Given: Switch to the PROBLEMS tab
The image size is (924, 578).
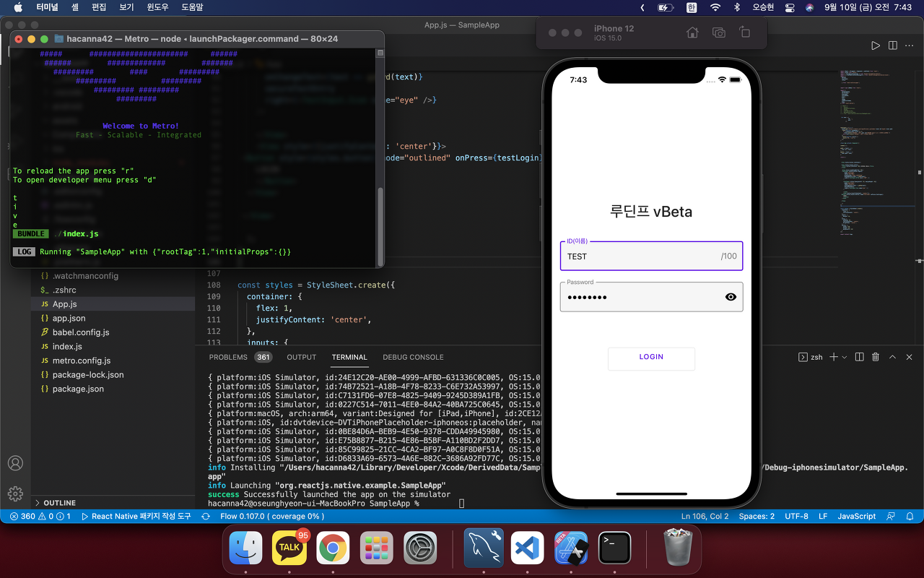Looking at the screenshot, I should (x=228, y=357).
